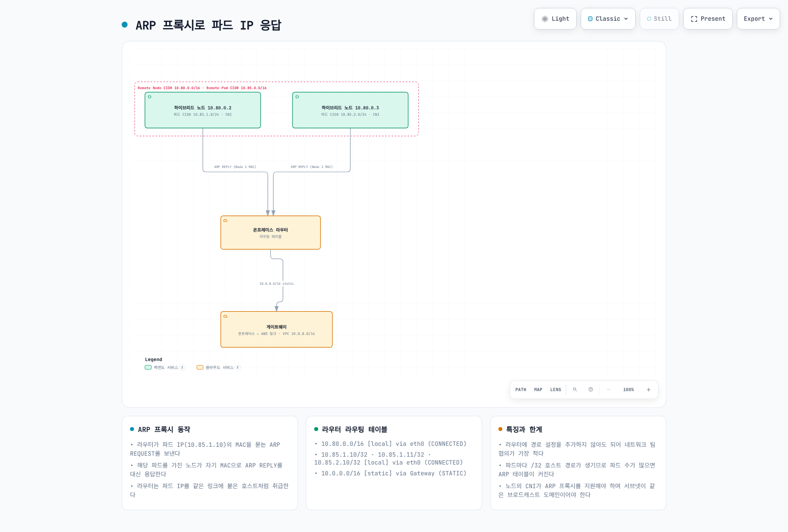The image size is (788, 532).
Task: Select the PATH view mode
Action: 521,390
